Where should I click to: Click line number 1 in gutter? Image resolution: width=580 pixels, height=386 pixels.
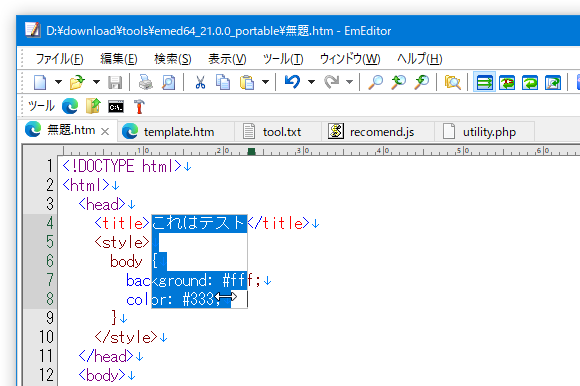coord(50,166)
